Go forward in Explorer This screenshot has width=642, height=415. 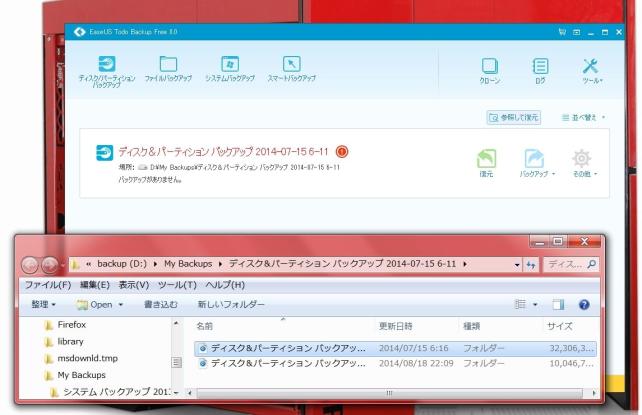(50, 265)
